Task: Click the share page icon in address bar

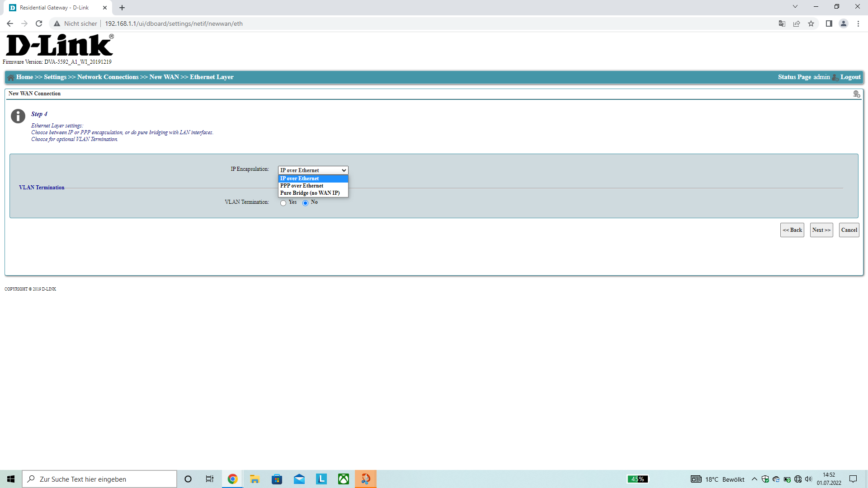Action: pyautogui.click(x=797, y=23)
